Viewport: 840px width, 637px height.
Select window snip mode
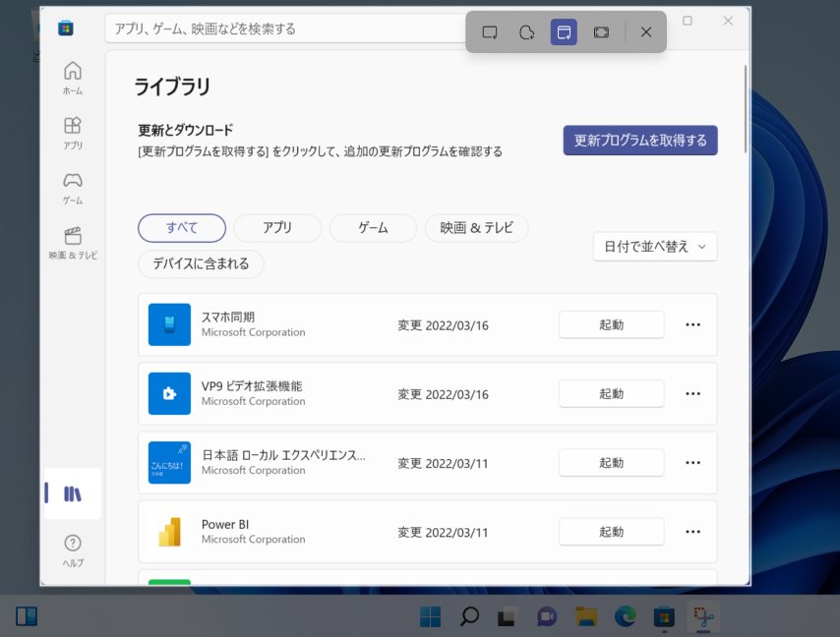click(x=564, y=32)
